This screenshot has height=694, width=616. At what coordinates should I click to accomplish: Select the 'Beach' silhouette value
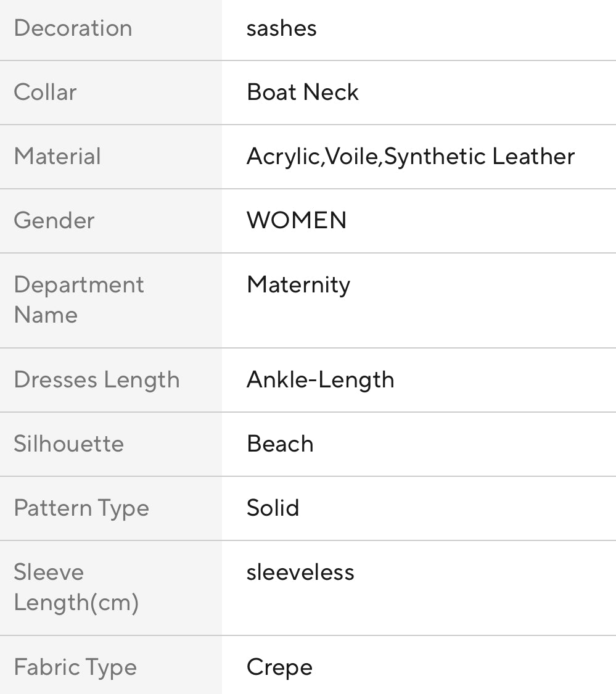(x=280, y=444)
